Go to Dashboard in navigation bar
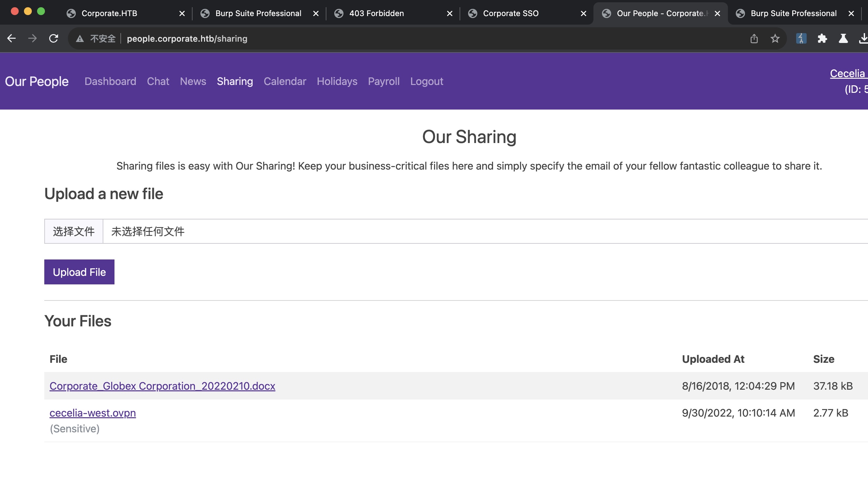Image resolution: width=868 pixels, height=494 pixels. coord(110,81)
